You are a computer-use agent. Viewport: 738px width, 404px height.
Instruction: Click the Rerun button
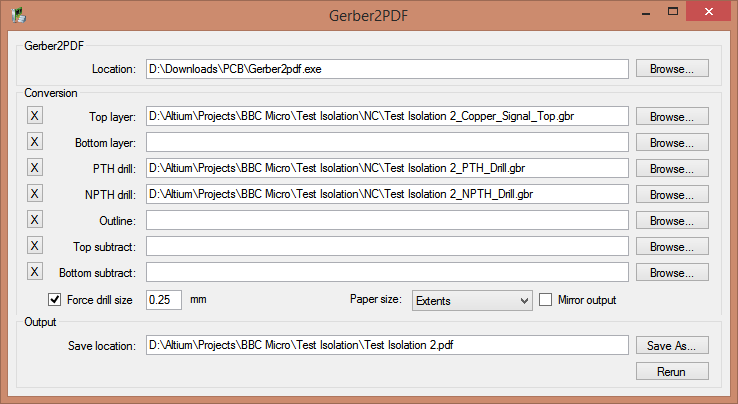pyautogui.click(x=672, y=371)
